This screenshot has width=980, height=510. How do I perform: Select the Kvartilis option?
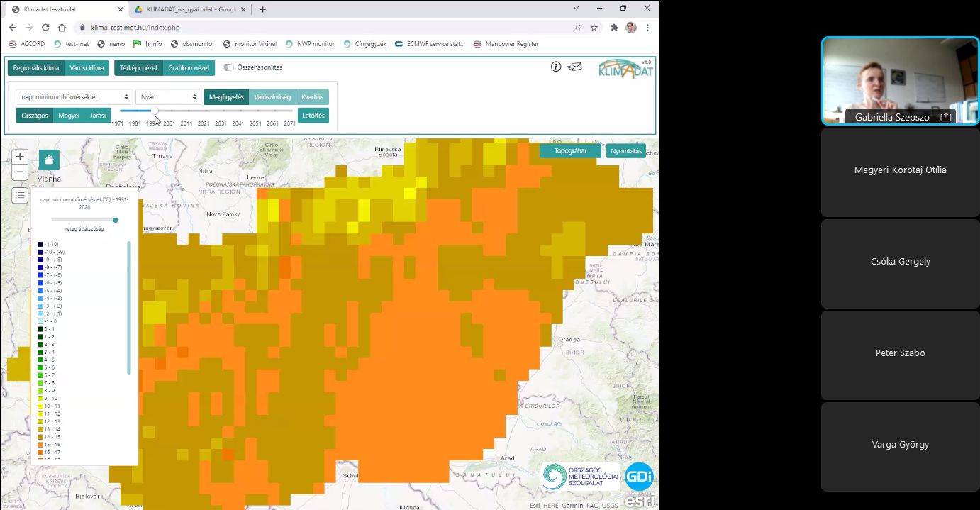312,97
